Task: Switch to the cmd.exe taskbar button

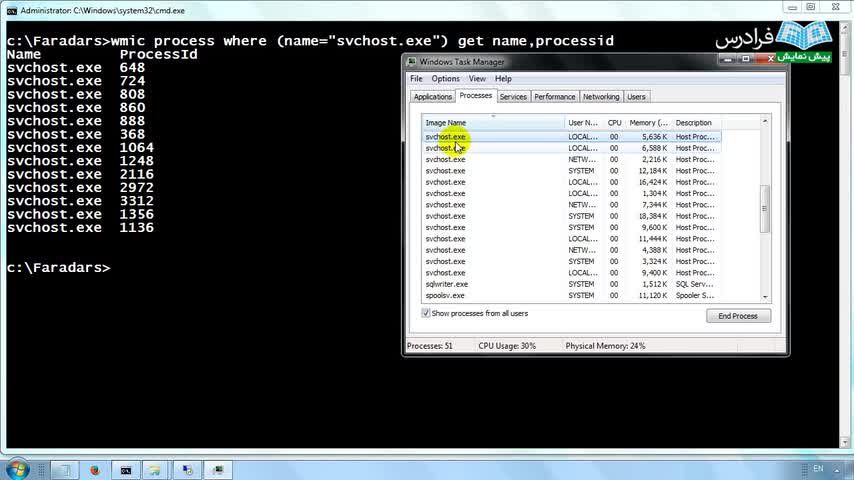Action: coord(126,470)
